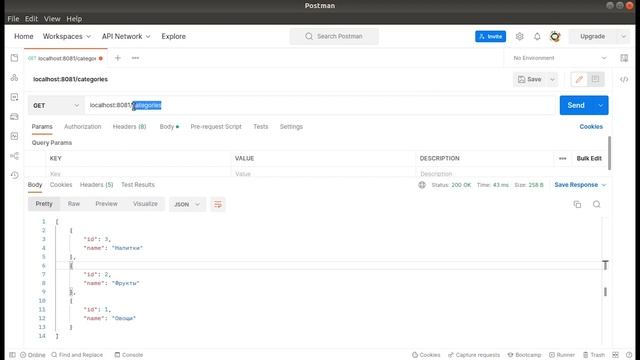Select the Pretty response view
This screenshot has width=640, height=360.
pos(44,204)
